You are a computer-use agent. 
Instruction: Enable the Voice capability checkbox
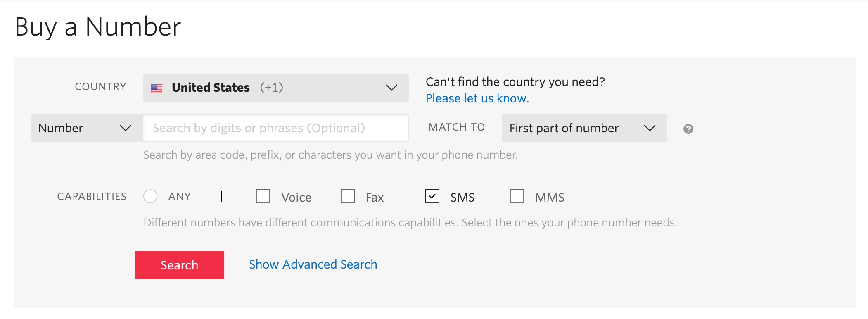pos(263,196)
